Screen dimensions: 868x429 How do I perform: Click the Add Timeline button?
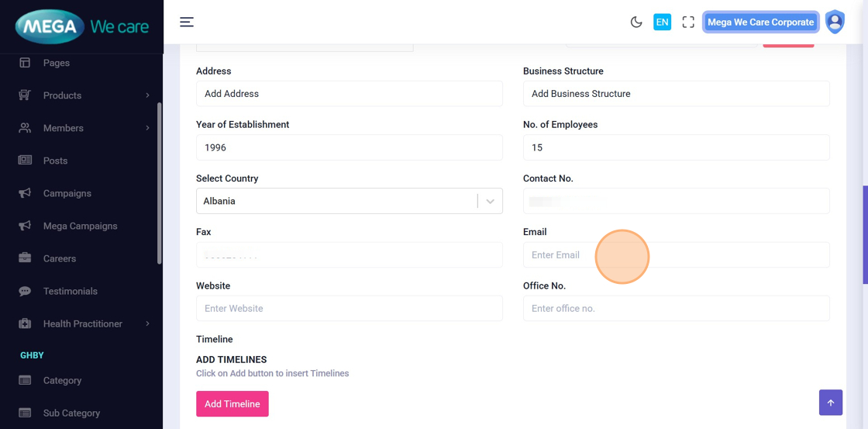click(x=232, y=404)
